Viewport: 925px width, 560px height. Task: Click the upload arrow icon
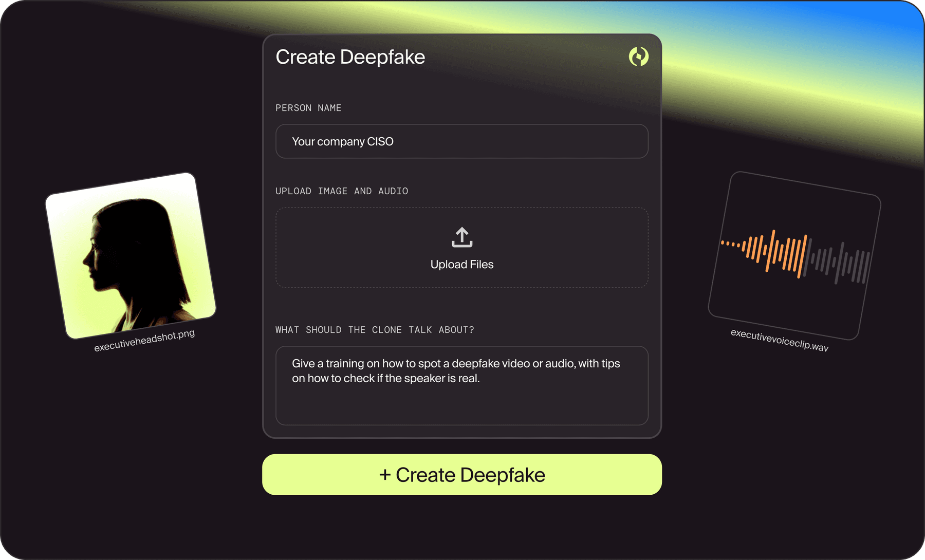click(x=461, y=237)
